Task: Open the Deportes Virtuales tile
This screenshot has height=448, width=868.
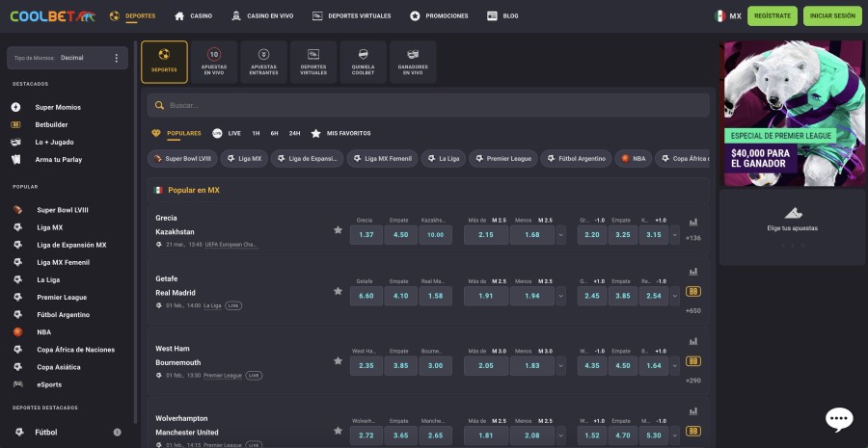Action: pos(313,62)
